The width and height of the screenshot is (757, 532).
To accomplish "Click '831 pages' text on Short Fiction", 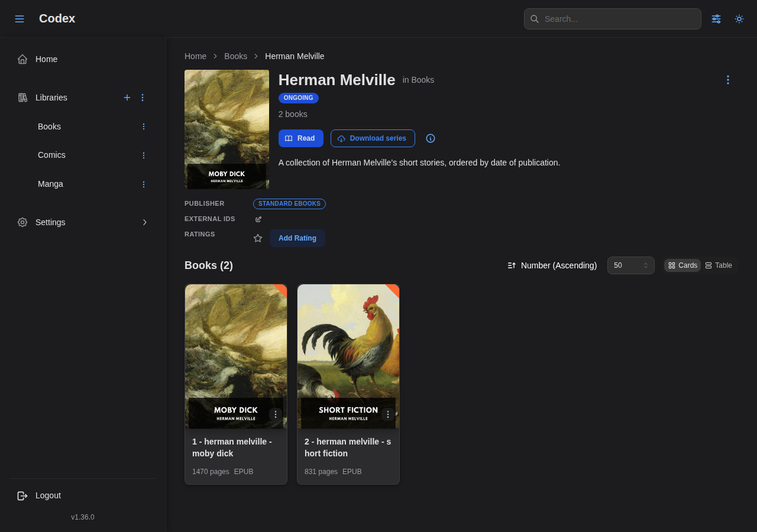I will pyautogui.click(x=321, y=472).
